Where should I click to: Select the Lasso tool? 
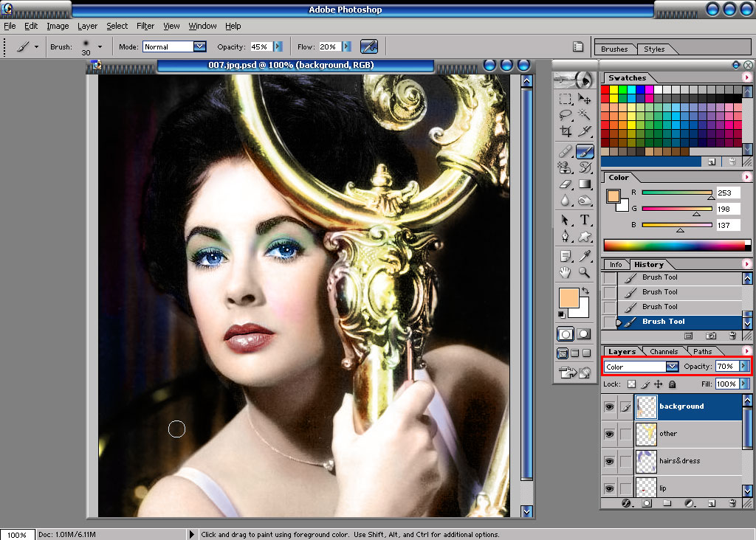pos(565,114)
